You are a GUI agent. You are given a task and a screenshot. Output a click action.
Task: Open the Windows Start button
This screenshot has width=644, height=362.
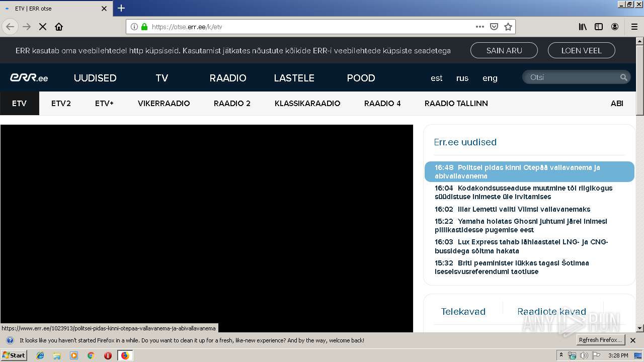coord(14,355)
